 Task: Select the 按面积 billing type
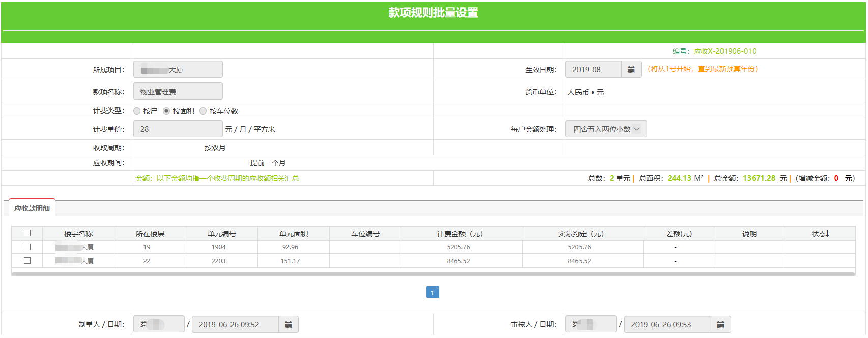click(x=166, y=111)
